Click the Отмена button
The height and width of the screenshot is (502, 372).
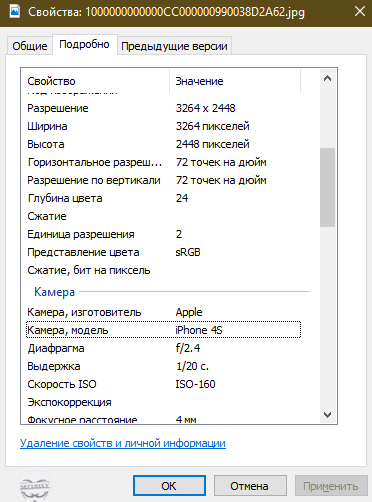[x=250, y=486]
